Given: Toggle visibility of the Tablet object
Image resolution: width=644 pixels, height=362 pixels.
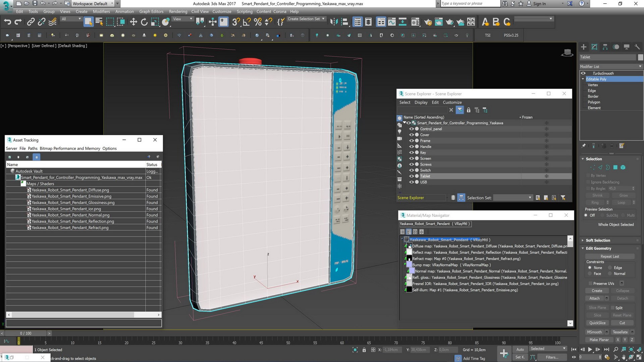Looking at the screenshot, I should [412, 176].
